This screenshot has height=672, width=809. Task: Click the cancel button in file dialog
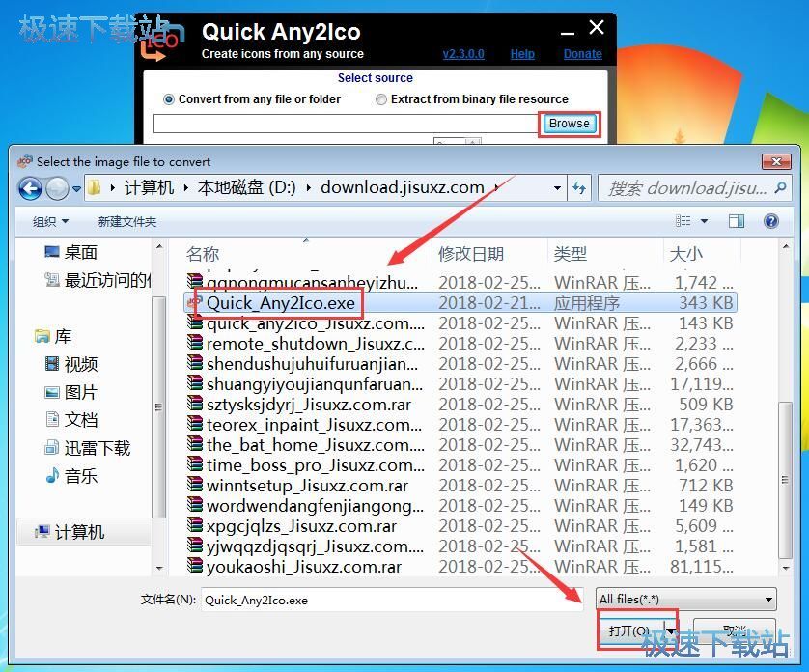735,630
